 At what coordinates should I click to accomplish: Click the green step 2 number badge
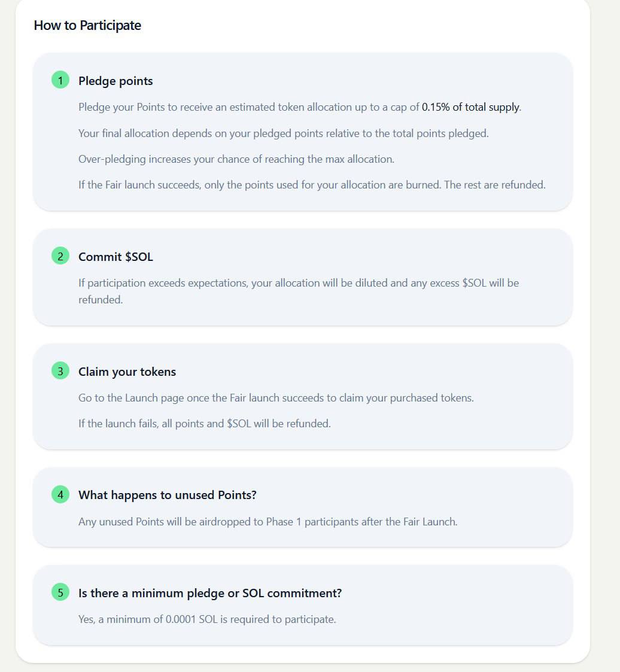pos(60,256)
